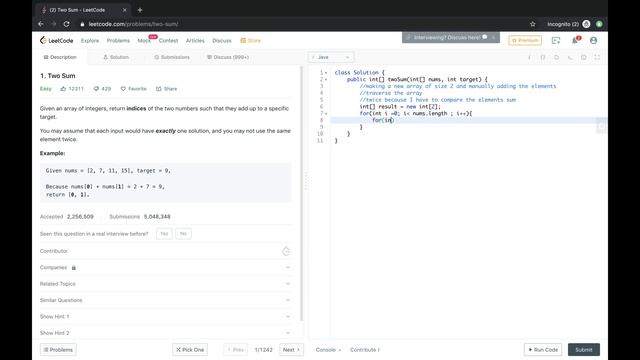The height and width of the screenshot is (360, 640).
Task: Expand the Related Topics section
Action: pos(165,284)
